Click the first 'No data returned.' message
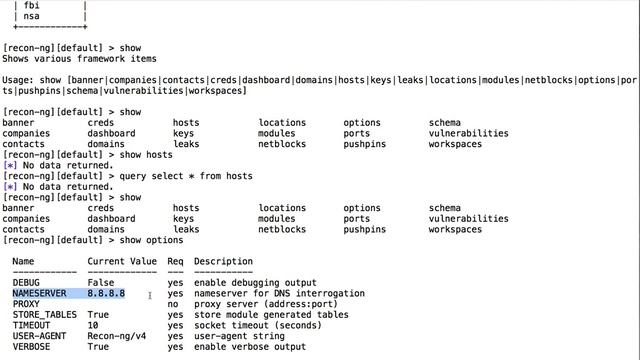 coord(68,165)
